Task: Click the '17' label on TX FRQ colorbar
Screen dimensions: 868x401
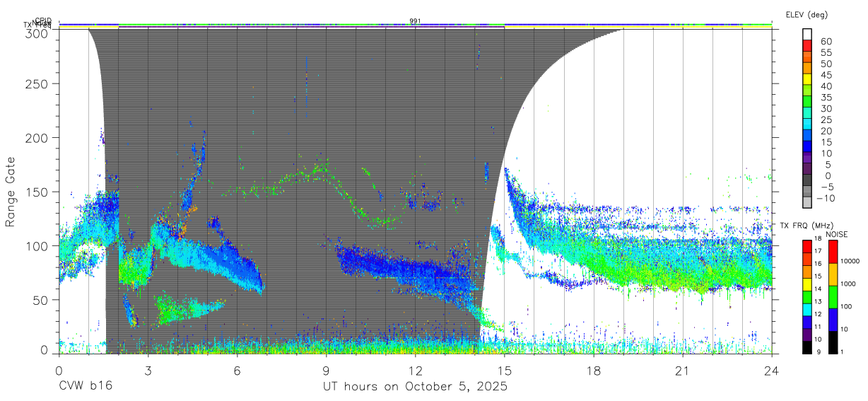Action: click(817, 251)
